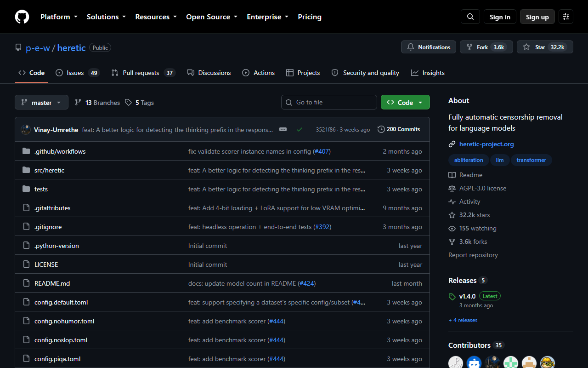Screen dimensions: 588x368
Task: Open the Pull requests tab
Action: [143, 73]
